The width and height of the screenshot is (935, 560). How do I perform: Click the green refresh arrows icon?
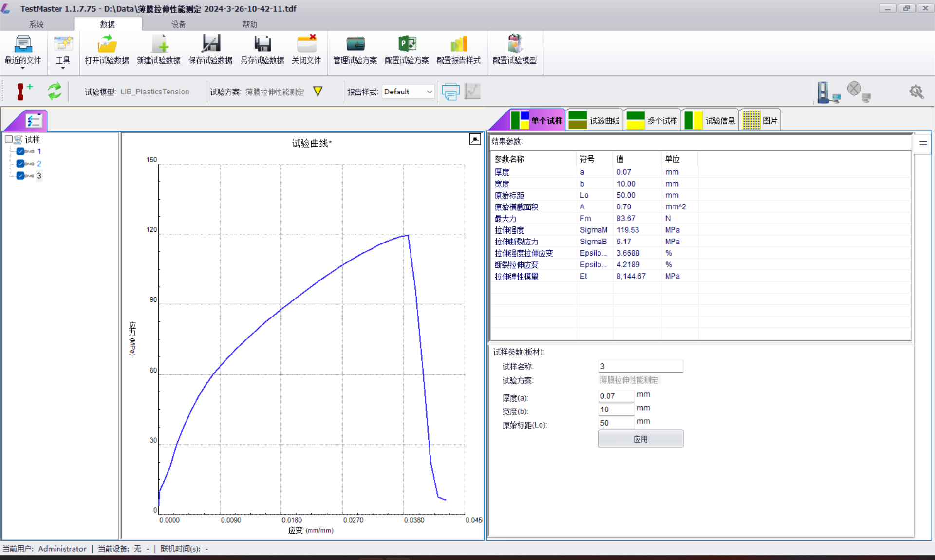click(55, 91)
